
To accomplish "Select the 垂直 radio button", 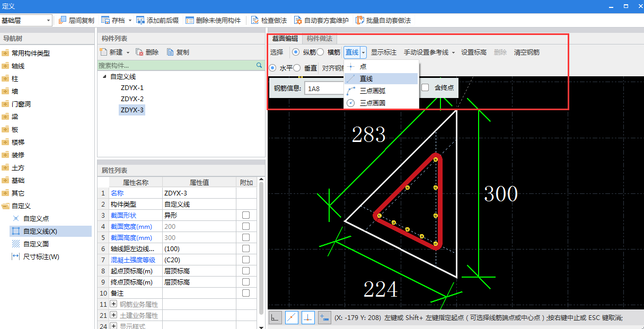I will pyautogui.click(x=297, y=68).
